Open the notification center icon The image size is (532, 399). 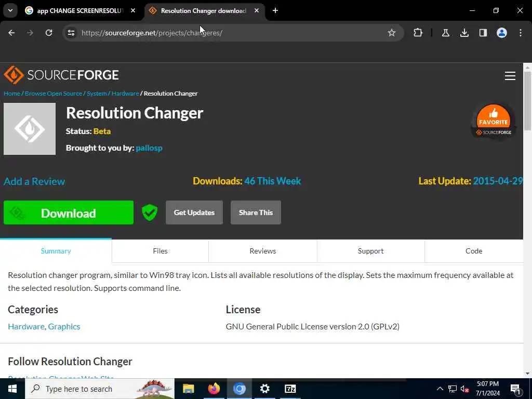pos(515,390)
